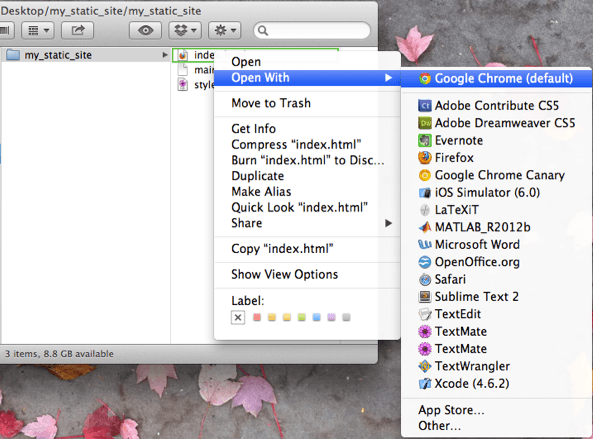Clear label with the X box
Screen dimensions: 593x439
click(238, 317)
